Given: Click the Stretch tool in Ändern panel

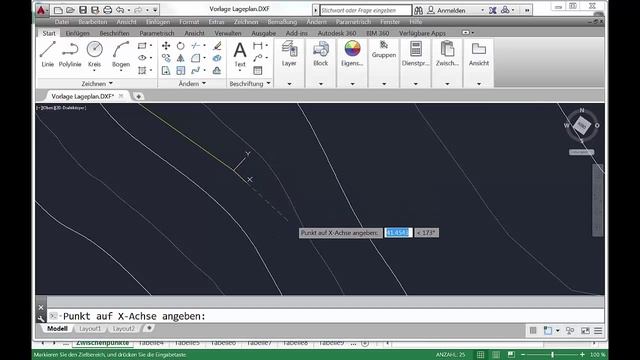Looking at the screenshot, I should pyautogui.click(x=166, y=70).
